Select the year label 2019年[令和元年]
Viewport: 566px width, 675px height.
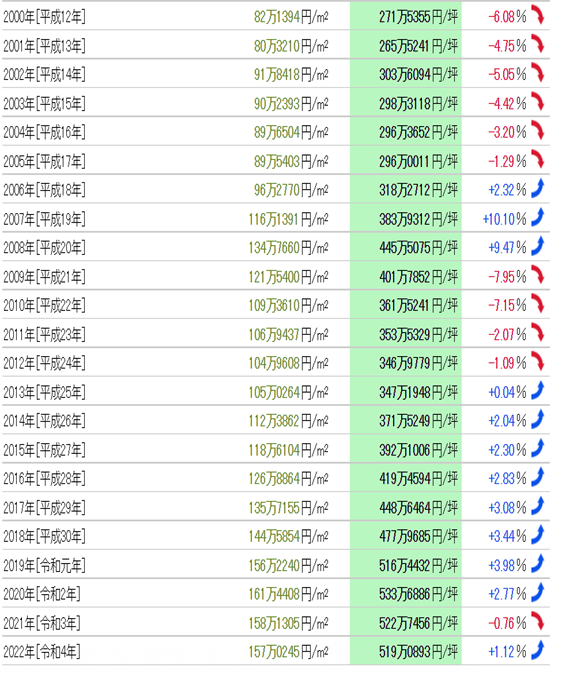coord(44,565)
